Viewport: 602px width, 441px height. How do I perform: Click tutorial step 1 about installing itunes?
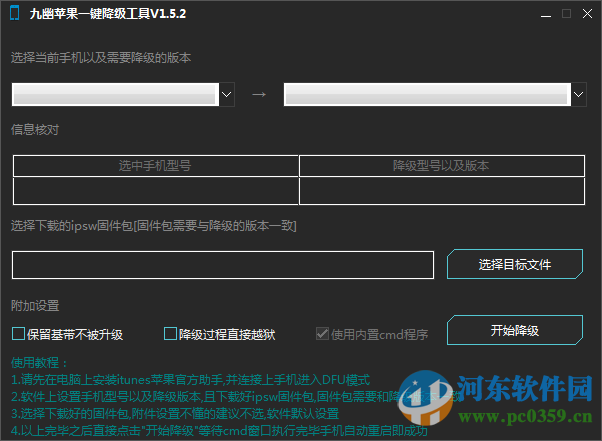click(190, 380)
